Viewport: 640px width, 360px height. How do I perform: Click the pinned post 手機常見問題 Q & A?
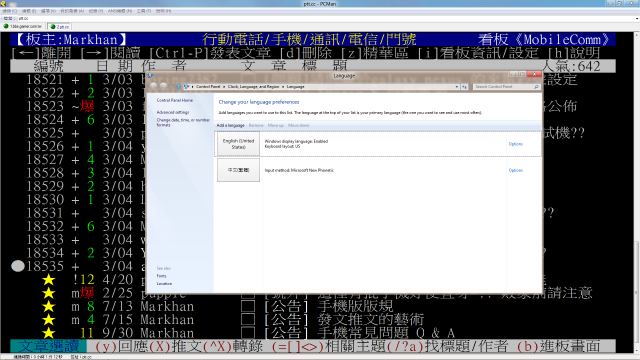point(386,333)
